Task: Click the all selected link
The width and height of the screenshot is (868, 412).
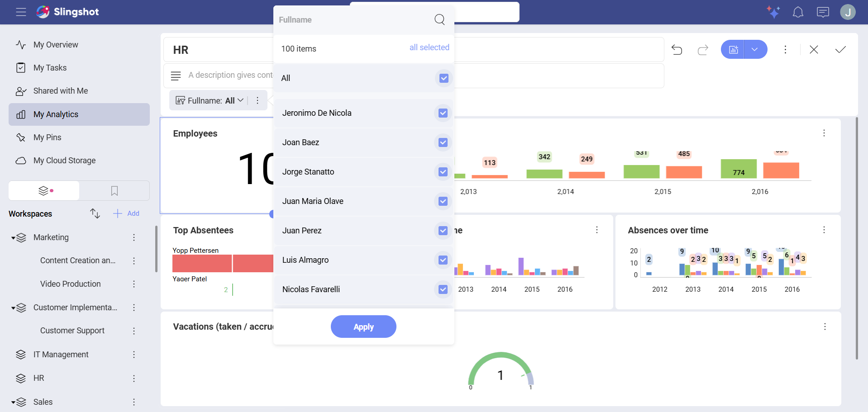Action: [429, 47]
